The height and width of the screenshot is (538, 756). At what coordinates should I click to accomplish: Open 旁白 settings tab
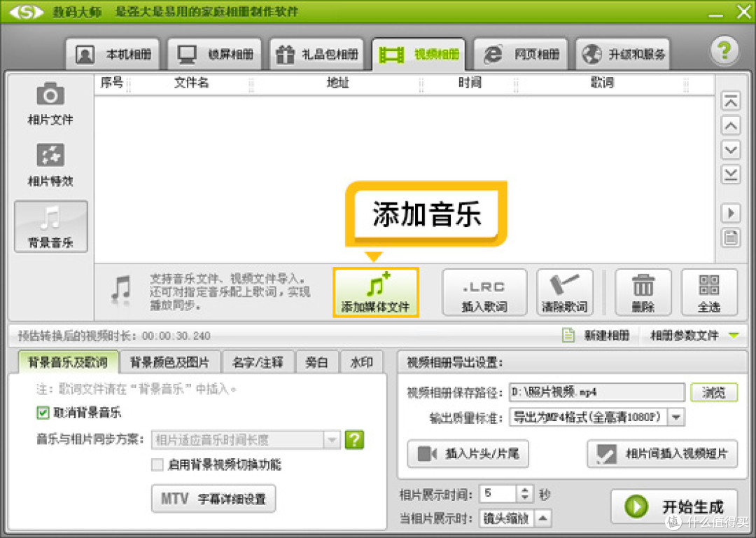(316, 362)
